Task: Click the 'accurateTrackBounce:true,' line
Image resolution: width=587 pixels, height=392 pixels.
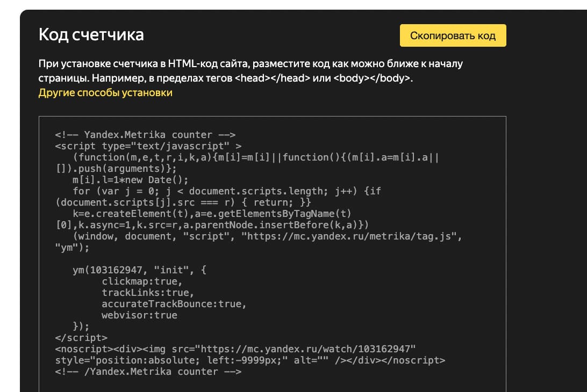Action: [x=174, y=304]
